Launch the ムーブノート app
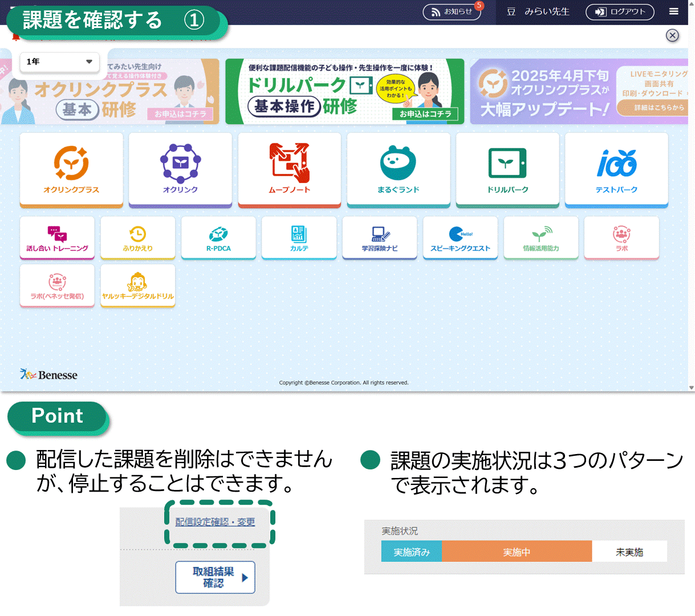This screenshot has width=695, height=616. 290,170
